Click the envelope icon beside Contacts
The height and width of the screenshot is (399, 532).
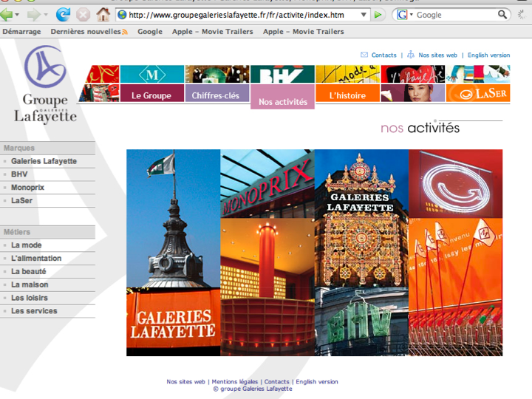(364, 55)
